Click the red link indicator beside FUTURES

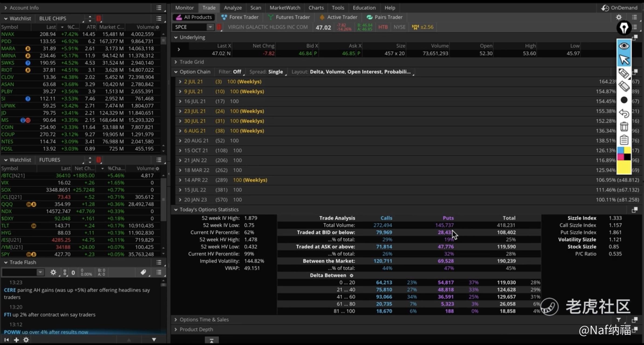coord(98,160)
